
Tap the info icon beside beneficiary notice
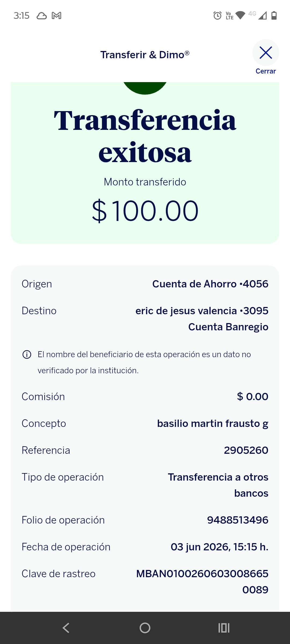27,354
